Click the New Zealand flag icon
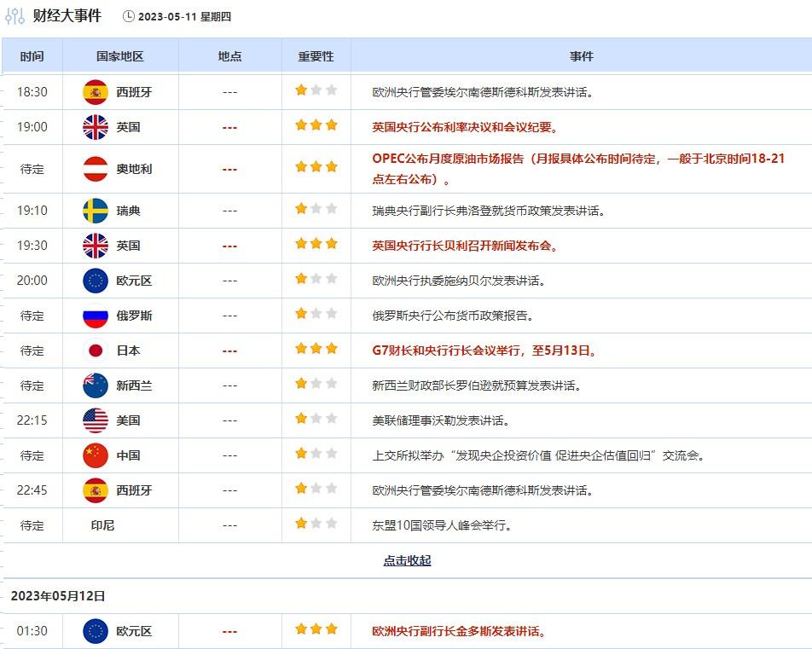Viewport: 812px width, 649px height. (96, 385)
